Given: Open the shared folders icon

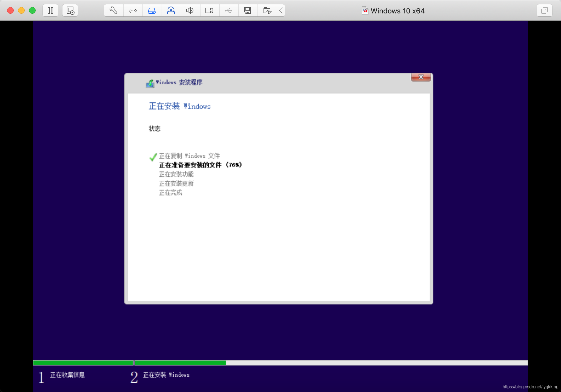Looking at the screenshot, I should [267, 11].
